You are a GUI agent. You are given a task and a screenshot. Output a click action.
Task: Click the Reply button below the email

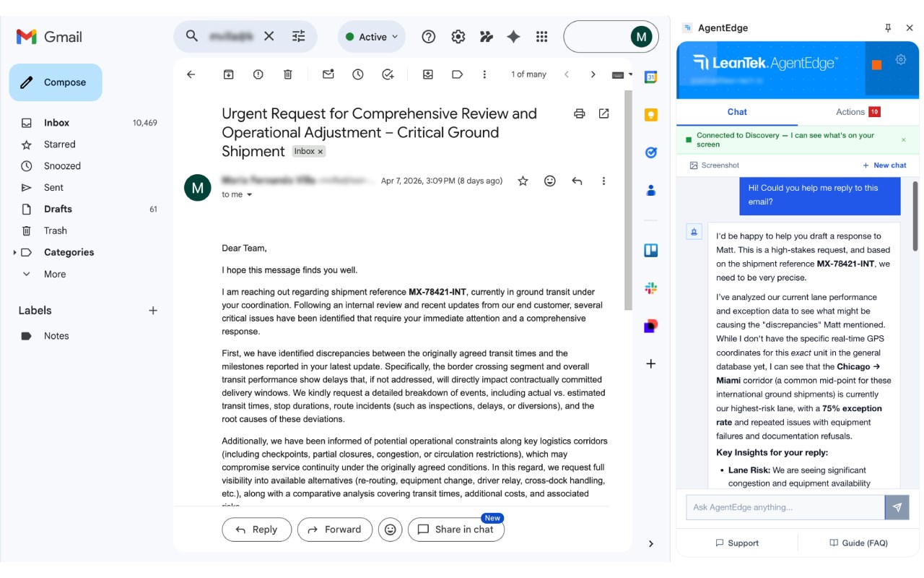click(x=256, y=530)
